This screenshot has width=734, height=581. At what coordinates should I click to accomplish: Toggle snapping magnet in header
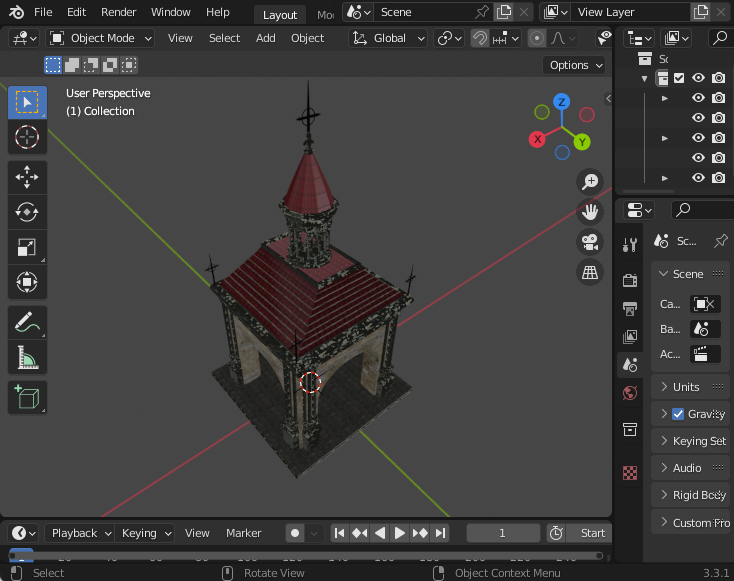point(481,38)
